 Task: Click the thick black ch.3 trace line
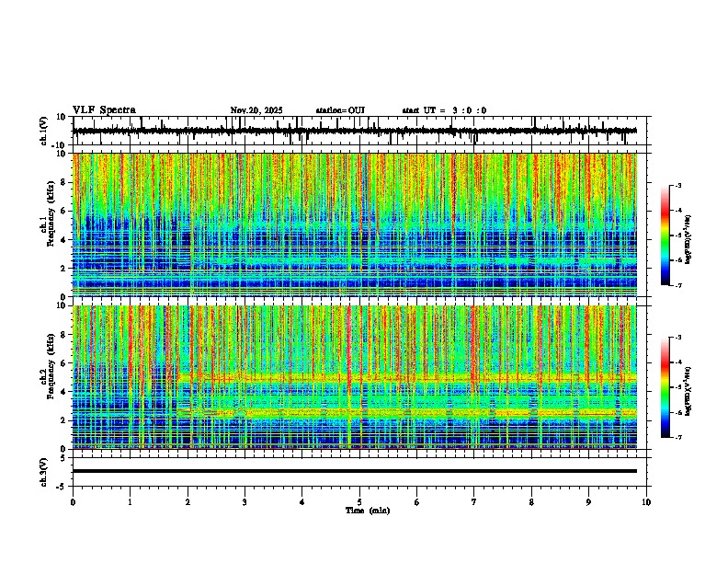pos(355,471)
